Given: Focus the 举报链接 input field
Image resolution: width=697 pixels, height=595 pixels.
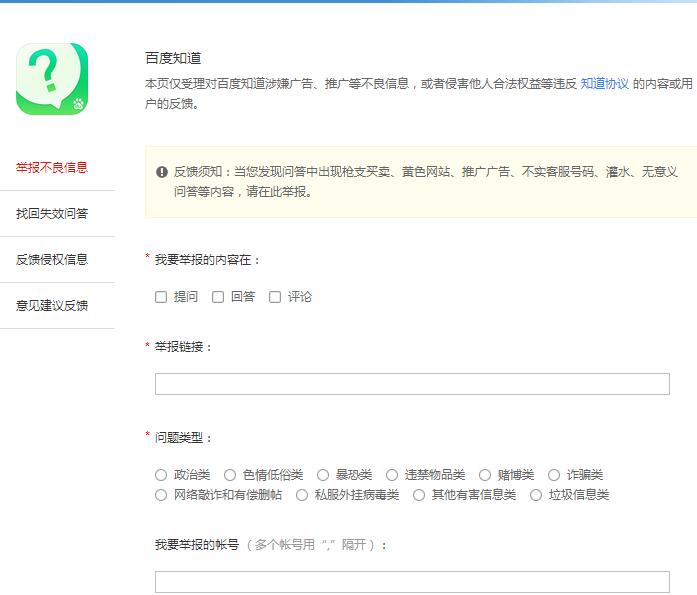Looking at the screenshot, I should click(x=412, y=384).
